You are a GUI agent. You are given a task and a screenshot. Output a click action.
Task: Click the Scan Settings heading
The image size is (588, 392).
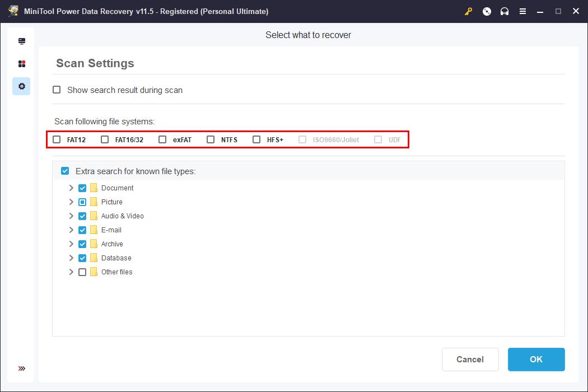(95, 63)
